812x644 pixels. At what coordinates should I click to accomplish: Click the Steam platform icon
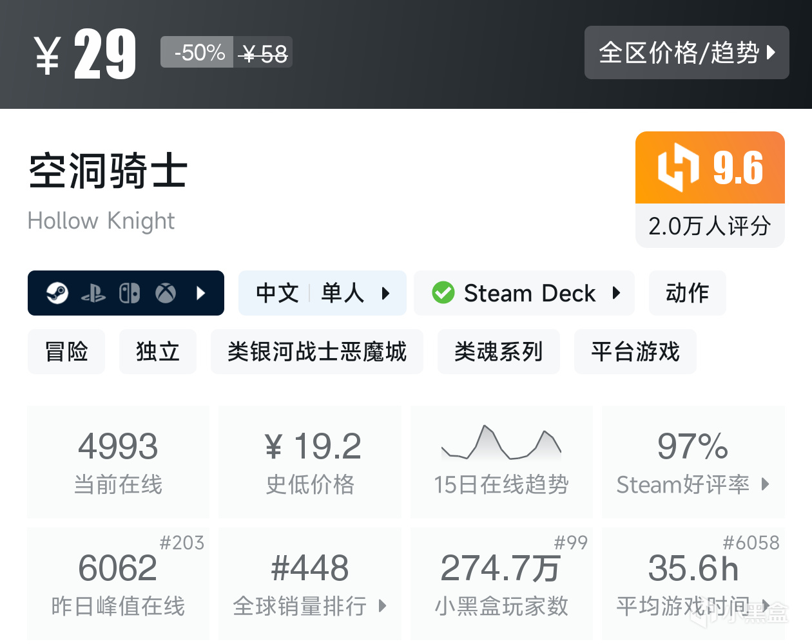(x=57, y=294)
